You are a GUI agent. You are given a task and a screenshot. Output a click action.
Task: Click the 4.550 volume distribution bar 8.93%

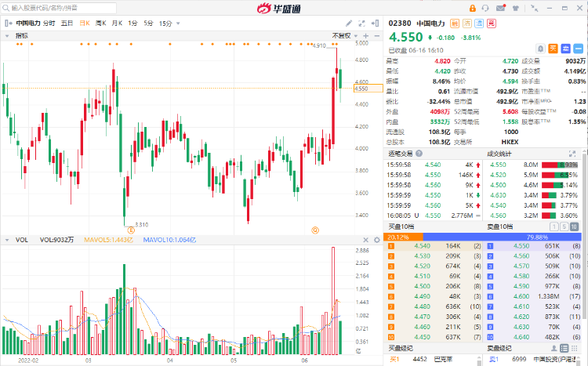(x=560, y=165)
